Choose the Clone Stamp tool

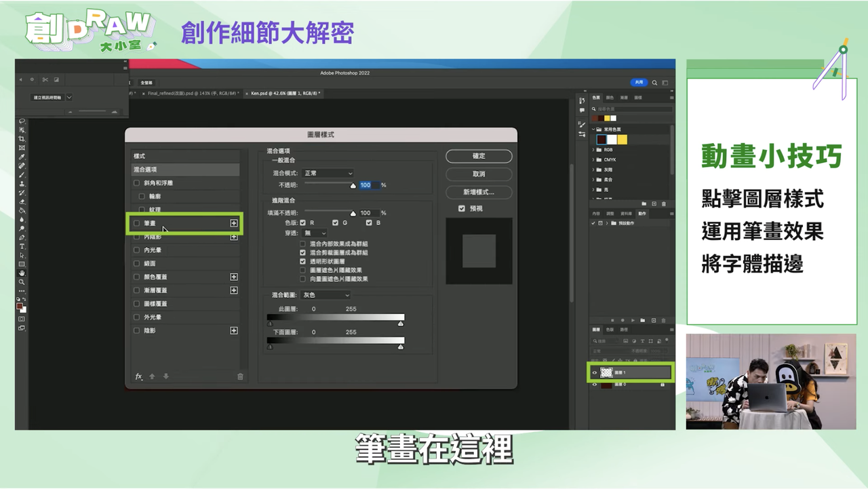click(x=22, y=184)
